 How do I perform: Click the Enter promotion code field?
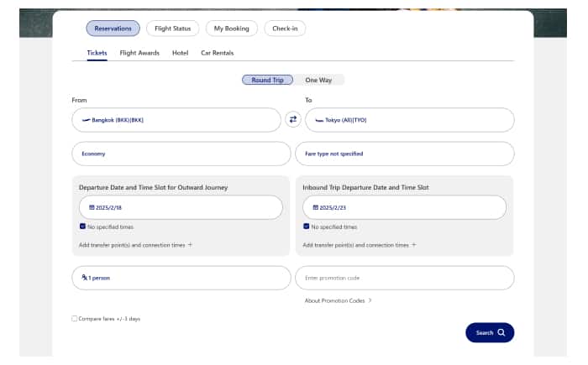coord(404,278)
